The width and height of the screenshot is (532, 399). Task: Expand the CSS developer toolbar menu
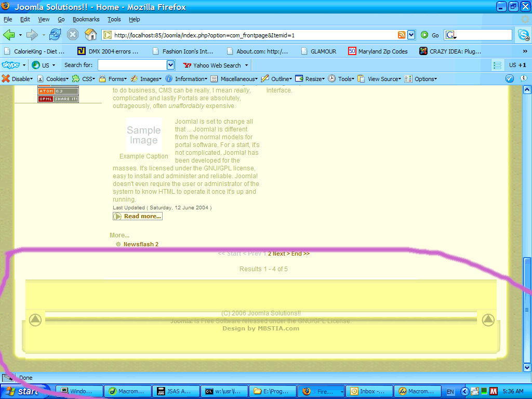coord(84,79)
